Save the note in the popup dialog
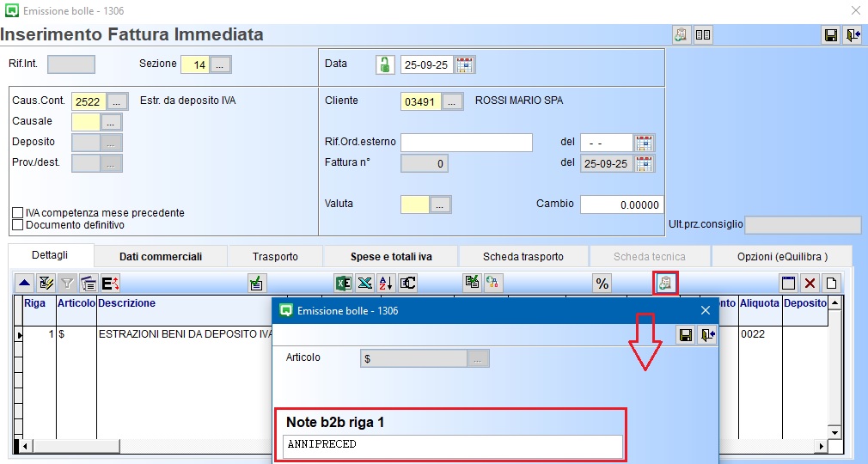868x464 pixels. tap(685, 335)
